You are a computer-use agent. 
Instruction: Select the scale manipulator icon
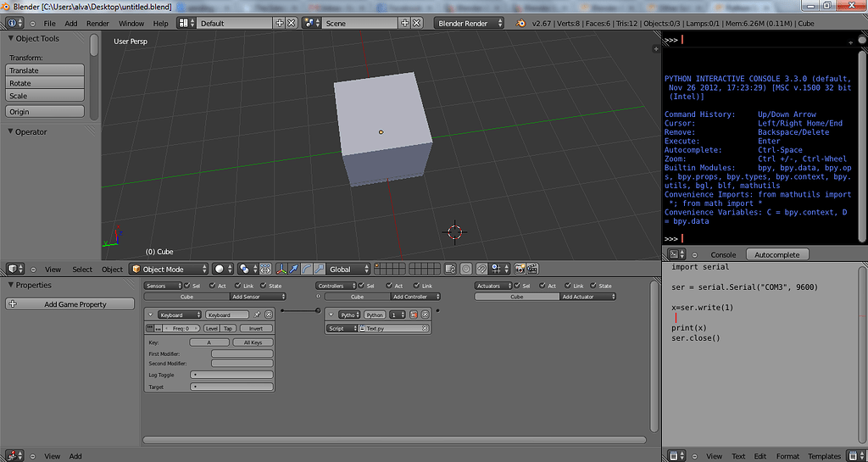tap(320, 269)
